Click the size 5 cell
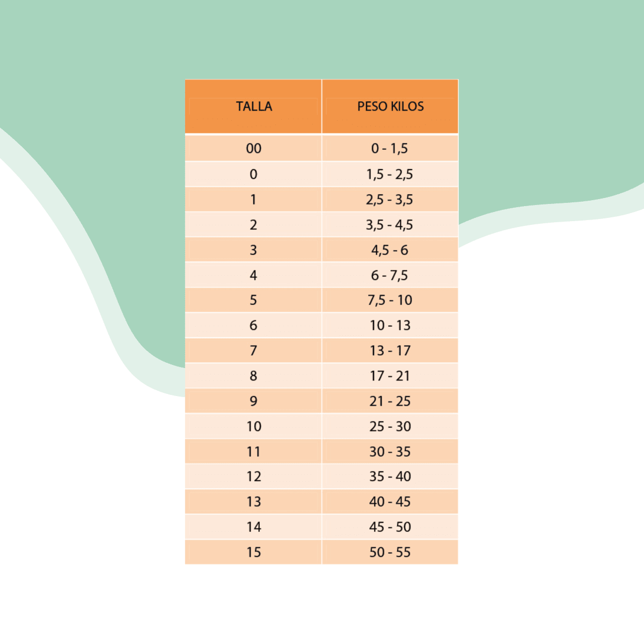This screenshot has height=644, width=644. tap(253, 300)
